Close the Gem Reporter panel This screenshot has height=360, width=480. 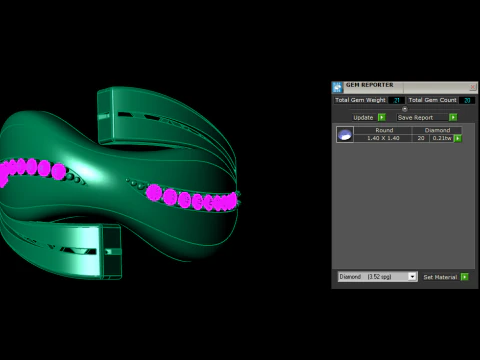pyautogui.click(x=473, y=87)
